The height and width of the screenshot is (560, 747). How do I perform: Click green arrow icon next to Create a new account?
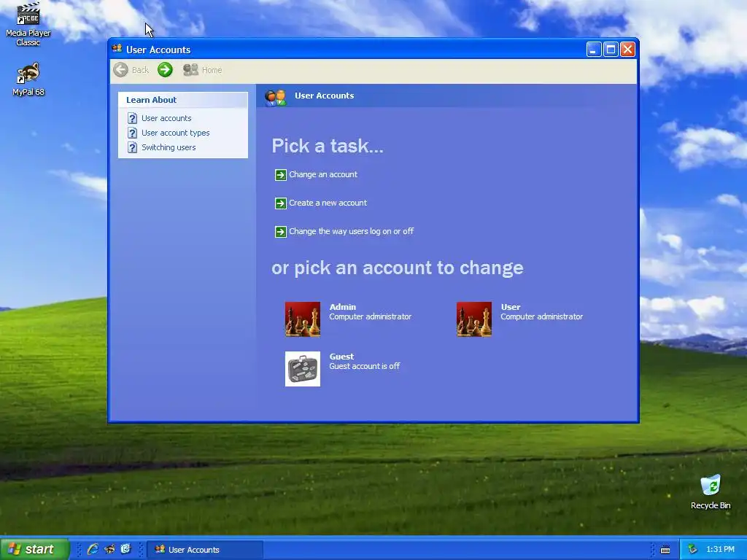pos(281,203)
